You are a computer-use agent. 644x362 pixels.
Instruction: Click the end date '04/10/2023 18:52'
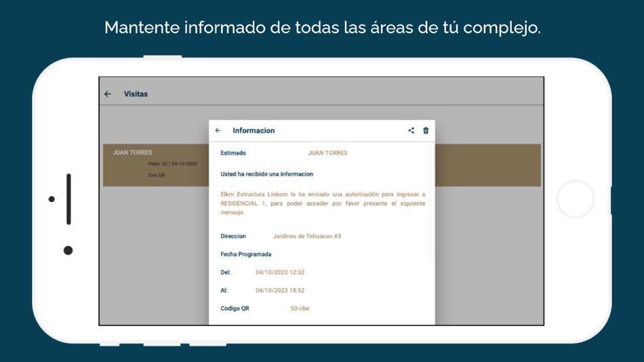point(280,291)
